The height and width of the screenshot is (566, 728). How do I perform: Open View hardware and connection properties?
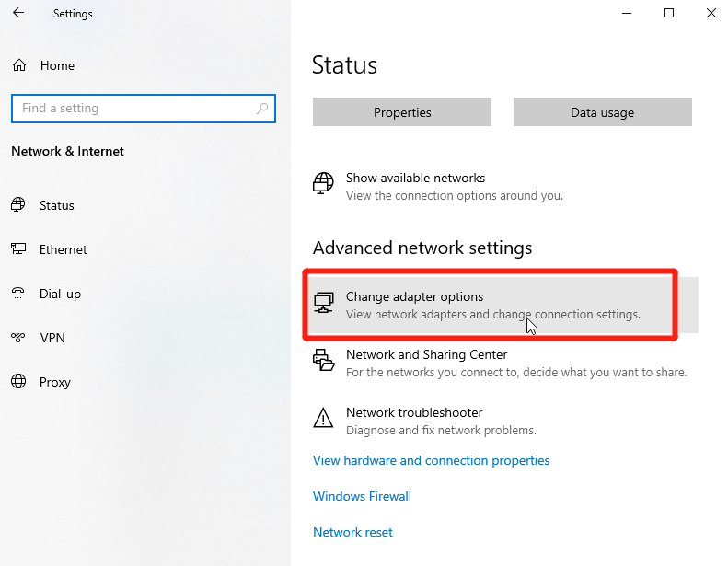click(432, 460)
